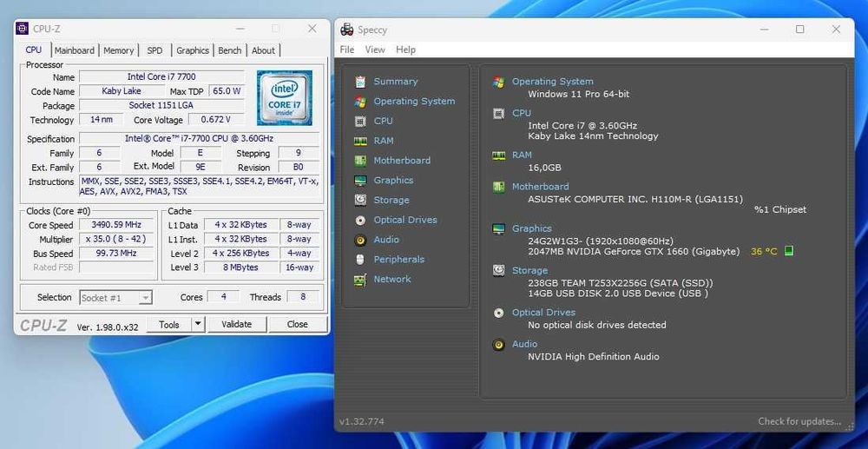
Task: Switch to the About tab in CPU-Z
Action: click(x=263, y=50)
